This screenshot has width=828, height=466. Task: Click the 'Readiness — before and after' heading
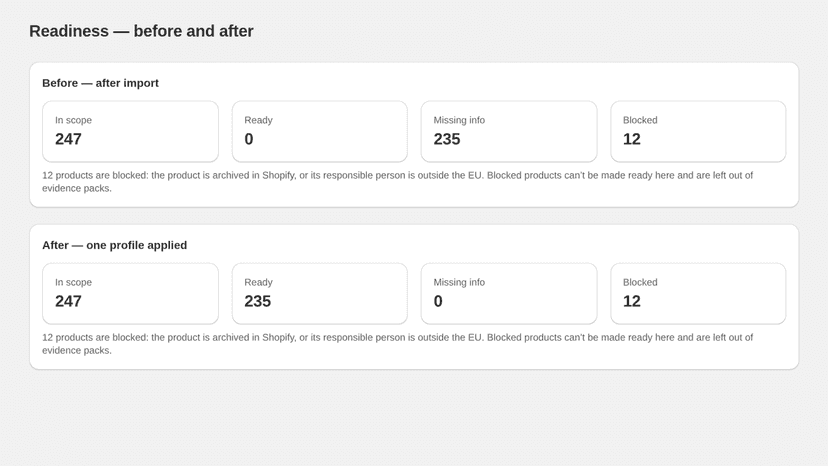[141, 31]
